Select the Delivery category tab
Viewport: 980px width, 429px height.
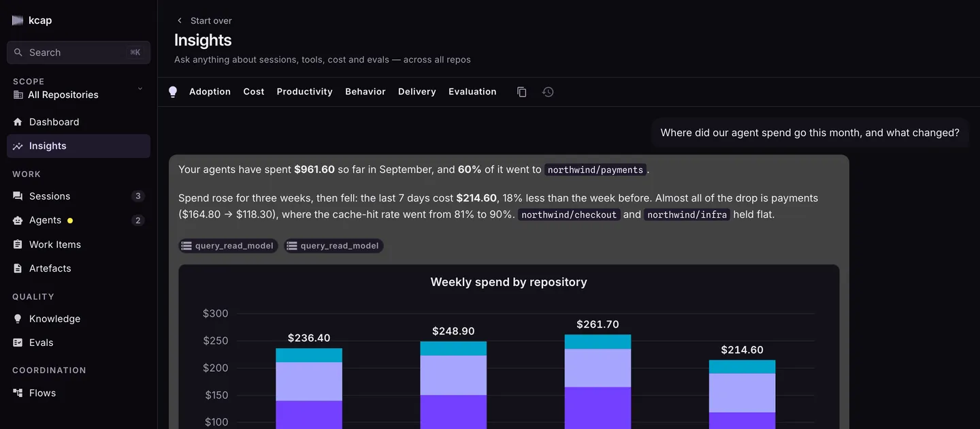pyautogui.click(x=417, y=92)
